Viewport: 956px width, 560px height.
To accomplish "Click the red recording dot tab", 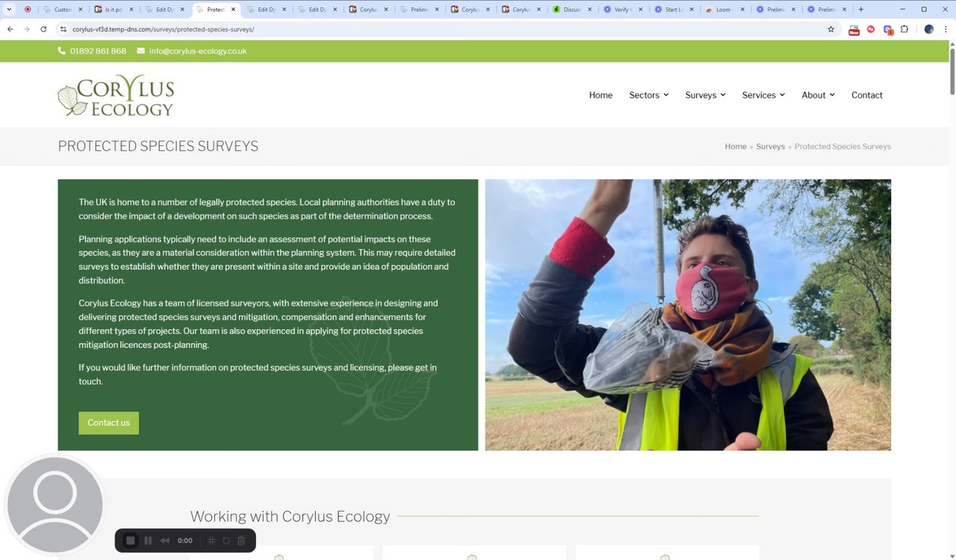I will 28,10.
